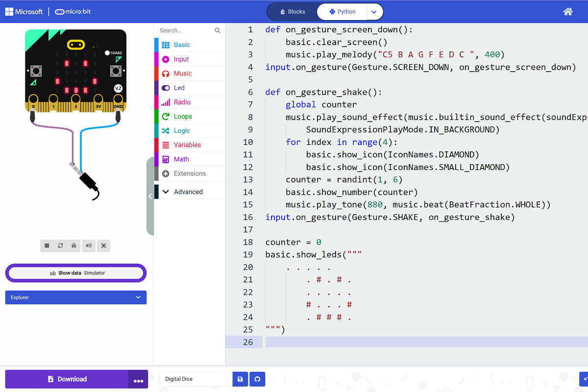Image resolution: width=588 pixels, height=392 pixels.
Task: Open the Music category
Action: coord(190,73)
